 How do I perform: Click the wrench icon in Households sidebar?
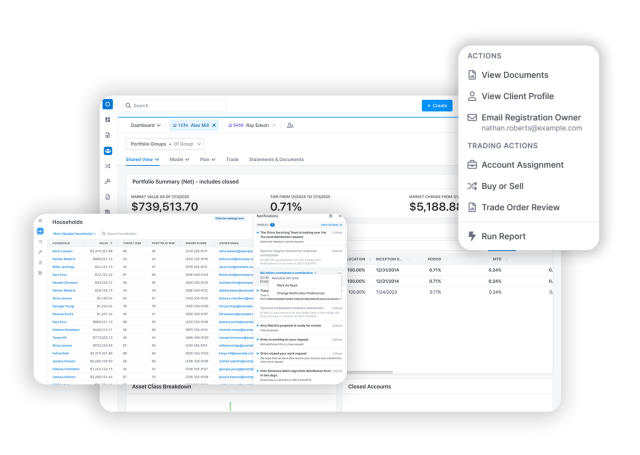[40, 252]
